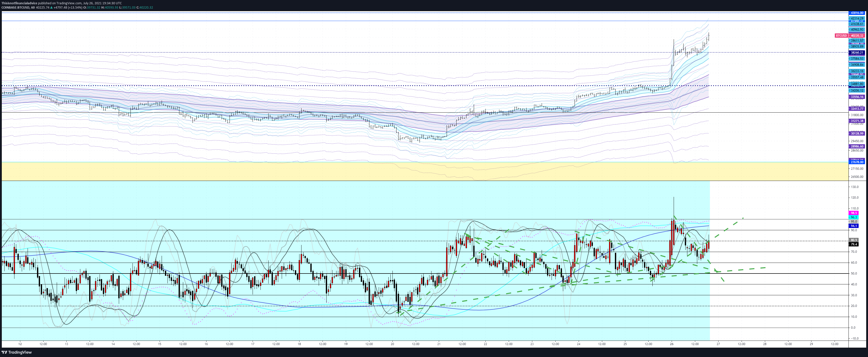
Task: Click the 38260.21 dark blue price label
Action: point(857,52)
